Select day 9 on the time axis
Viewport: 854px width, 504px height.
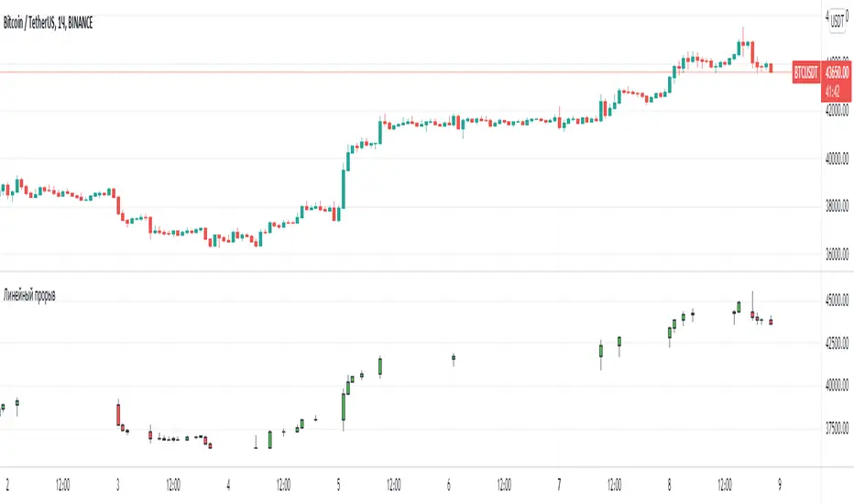point(780,485)
